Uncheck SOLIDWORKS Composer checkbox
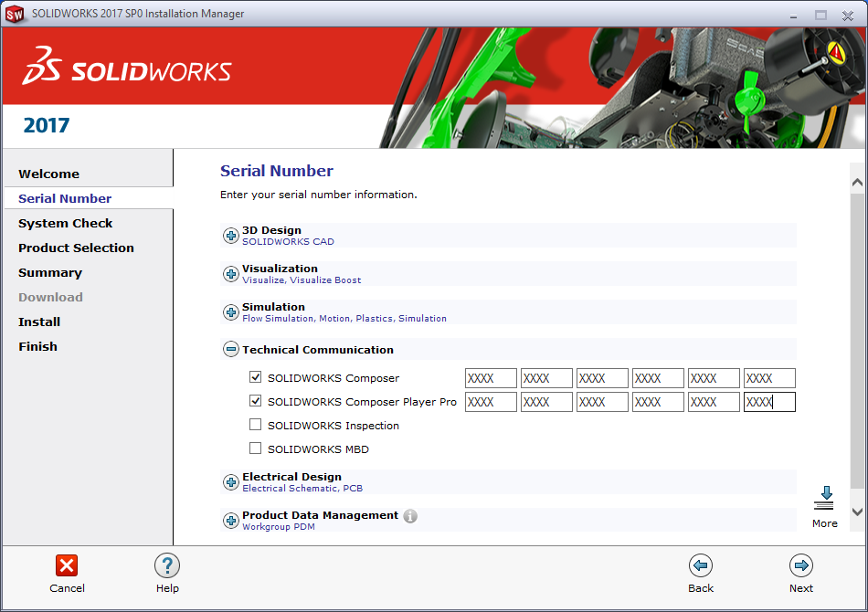 tap(255, 377)
